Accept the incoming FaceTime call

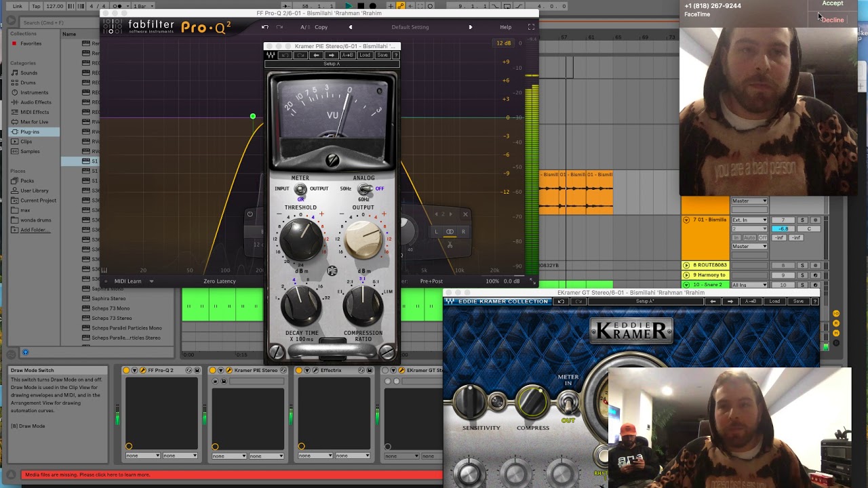[832, 4]
